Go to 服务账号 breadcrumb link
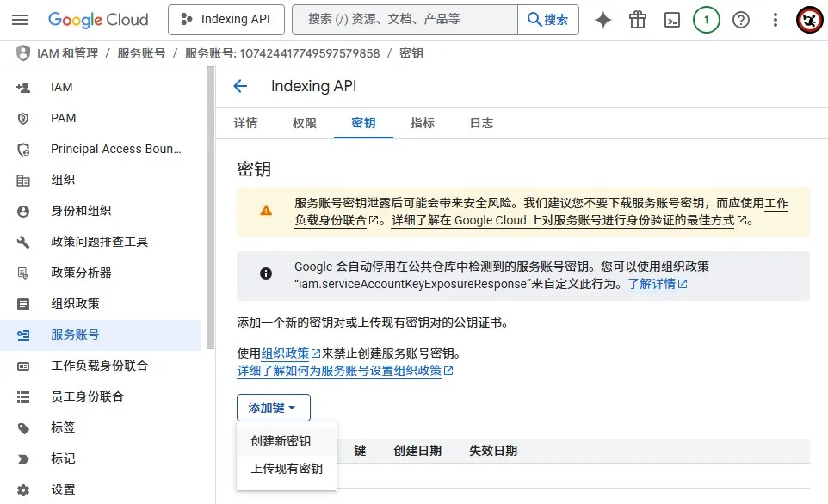This screenshot has height=504, width=828. pyautogui.click(x=141, y=53)
